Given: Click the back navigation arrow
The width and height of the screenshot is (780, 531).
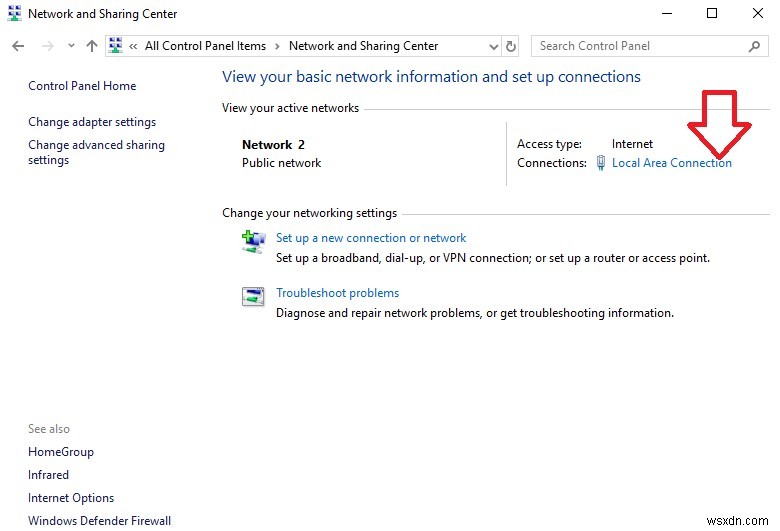Looking at the screenshot, I should click(18, 46).
